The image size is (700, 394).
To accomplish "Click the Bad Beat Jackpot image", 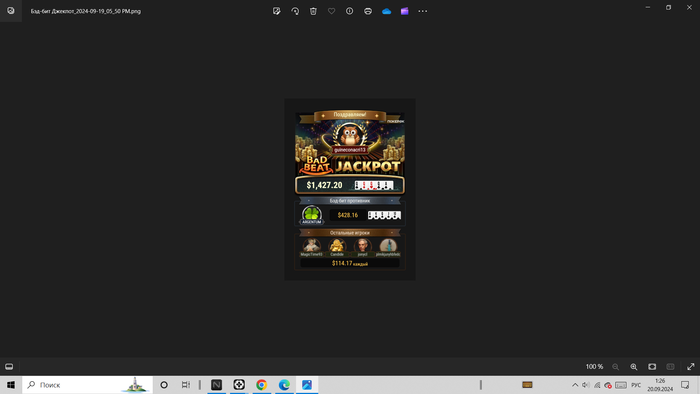I will 350,189.
